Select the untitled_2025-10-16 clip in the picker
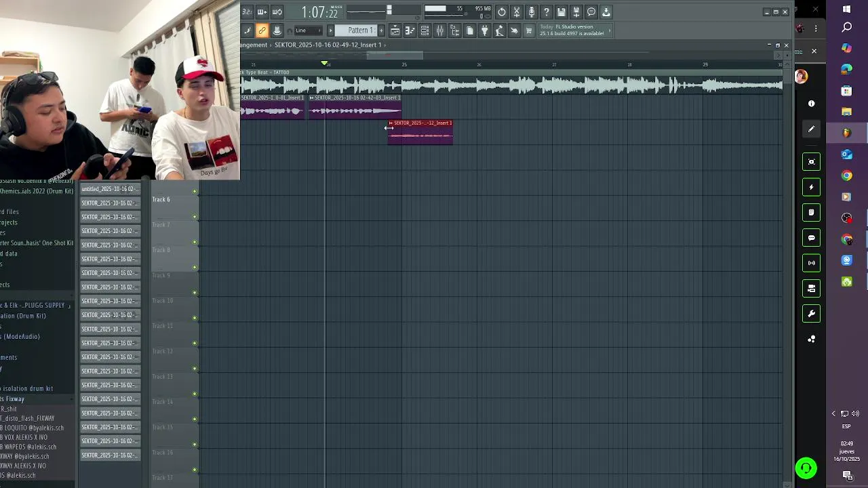The height and width of the screenshot is (488, 868). click(110, 189)
